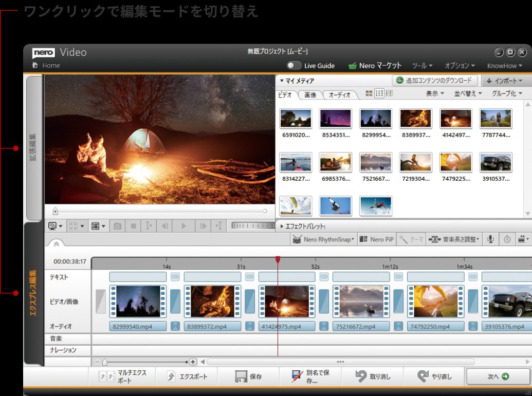
Task: Click zoom-in plus on timeline zoom
Action: (x=193, y=362)
